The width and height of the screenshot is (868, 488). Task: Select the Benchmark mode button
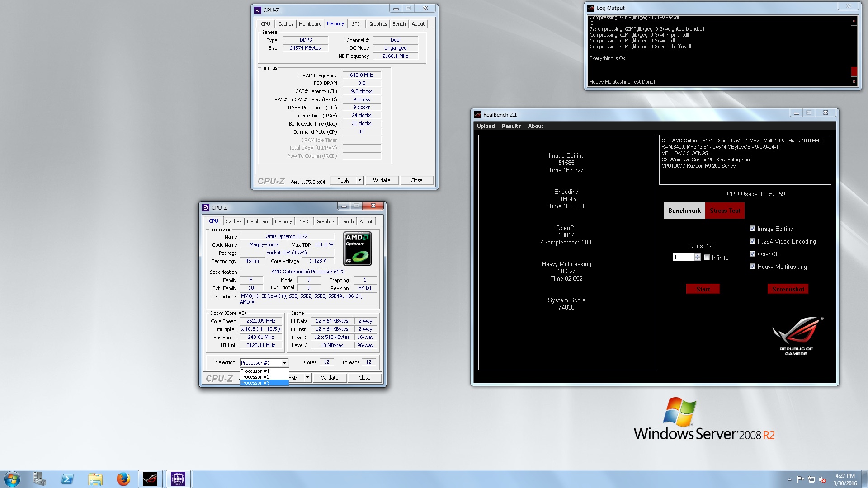pos(684,211)
